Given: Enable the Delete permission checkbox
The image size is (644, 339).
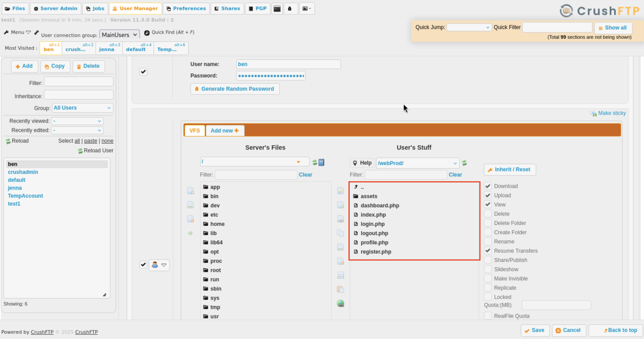Looking at the screenshot, I should pos(488,214).
